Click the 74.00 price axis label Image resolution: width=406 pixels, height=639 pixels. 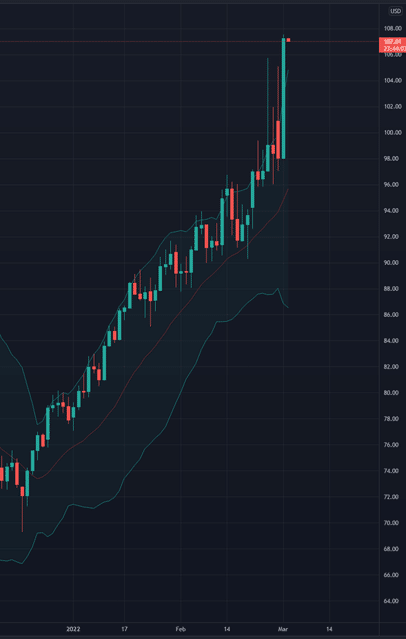coord(392,471)
